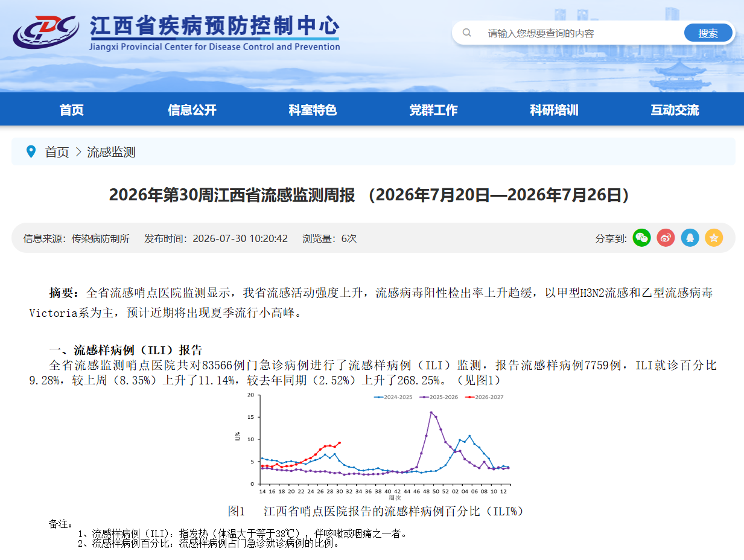Screen dimensions: 744x560
Task: Click the search magnifier icon
Action: pos(466,33)
